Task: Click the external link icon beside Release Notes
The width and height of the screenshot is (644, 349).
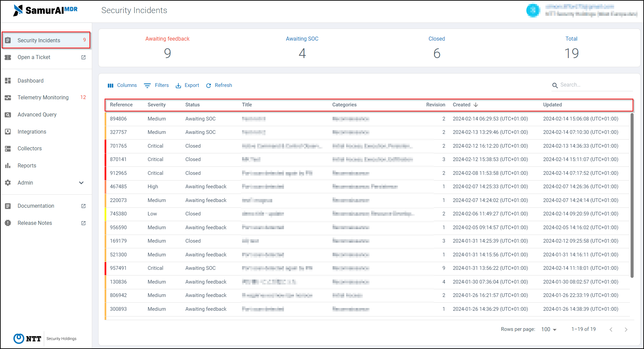Action: pos(83,223)
